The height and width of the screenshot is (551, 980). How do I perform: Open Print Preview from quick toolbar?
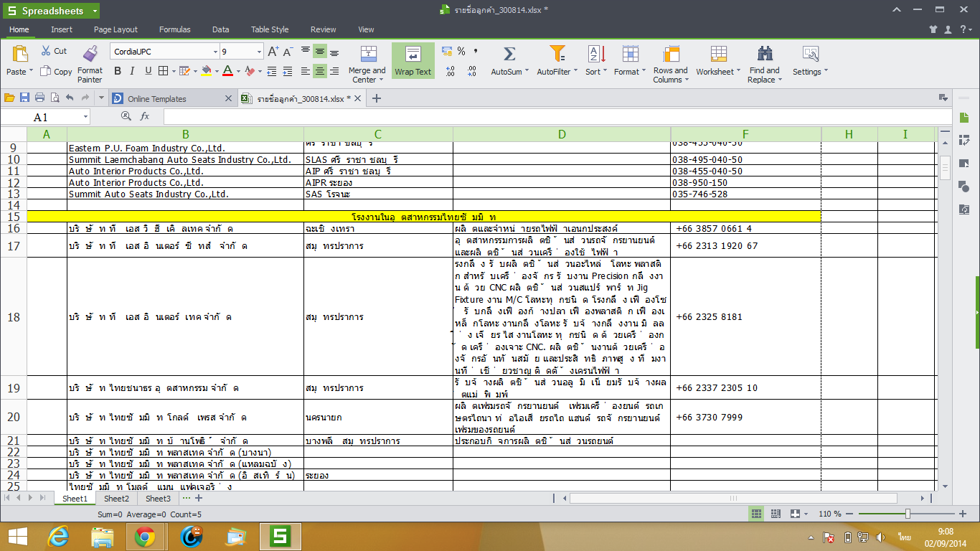pos(54,98)
